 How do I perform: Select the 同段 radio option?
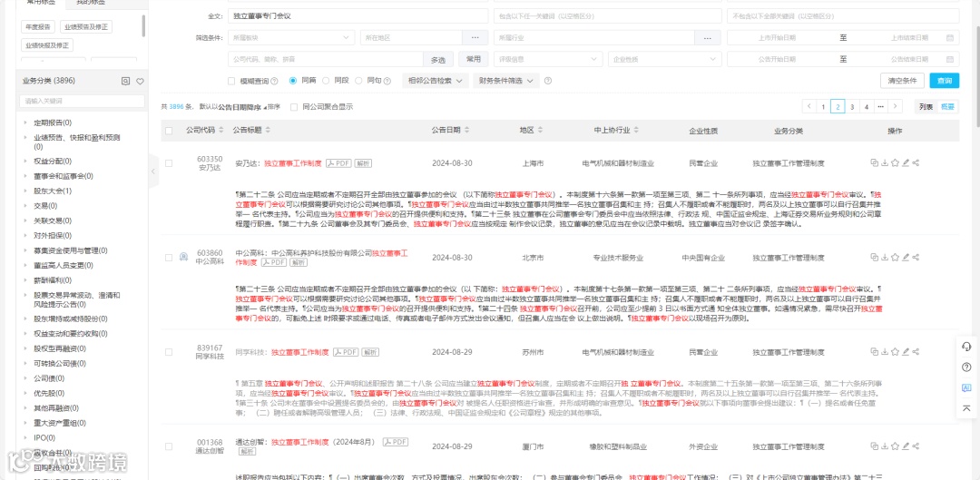pyautogui.click(x=326, y=81)
